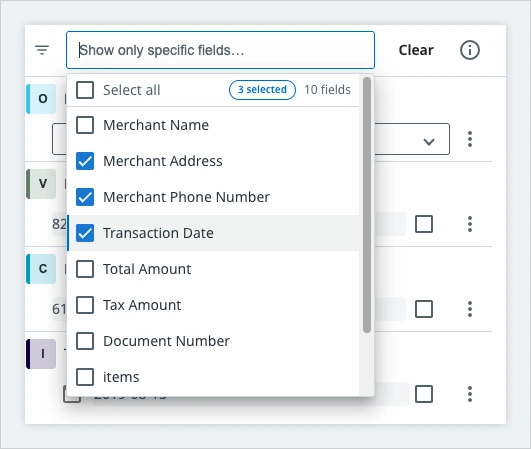Expand the dropdown chevron in the O row

point(429,141)
